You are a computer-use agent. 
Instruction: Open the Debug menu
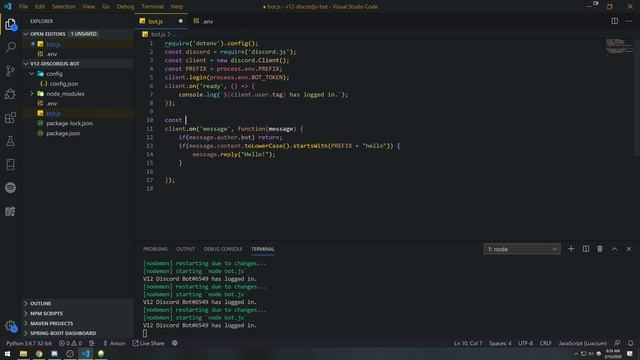coord(125,7)
